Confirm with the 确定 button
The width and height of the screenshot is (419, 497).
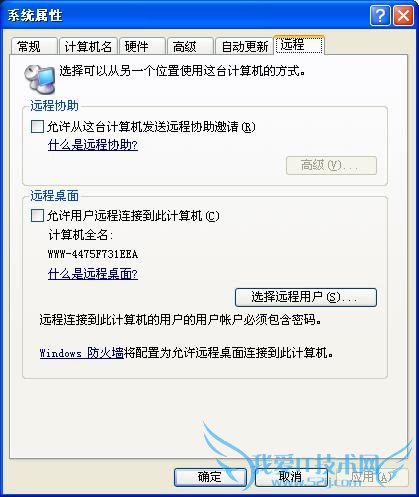210,477
